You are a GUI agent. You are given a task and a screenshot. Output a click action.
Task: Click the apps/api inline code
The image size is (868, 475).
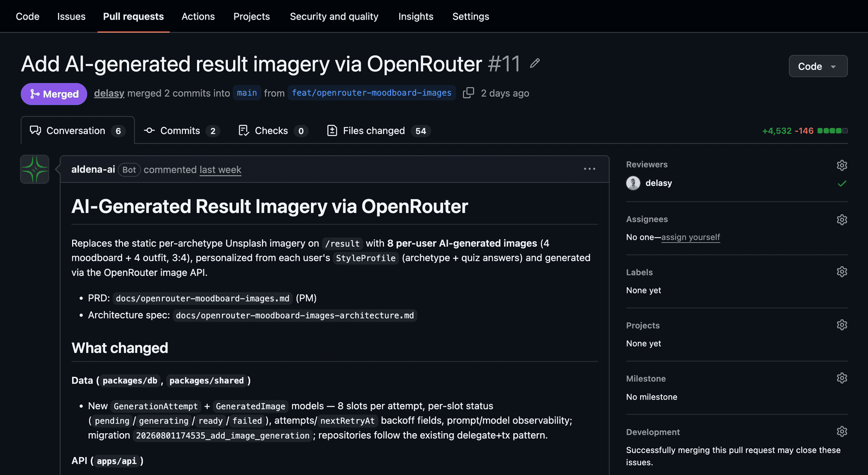tap(117, 461)
